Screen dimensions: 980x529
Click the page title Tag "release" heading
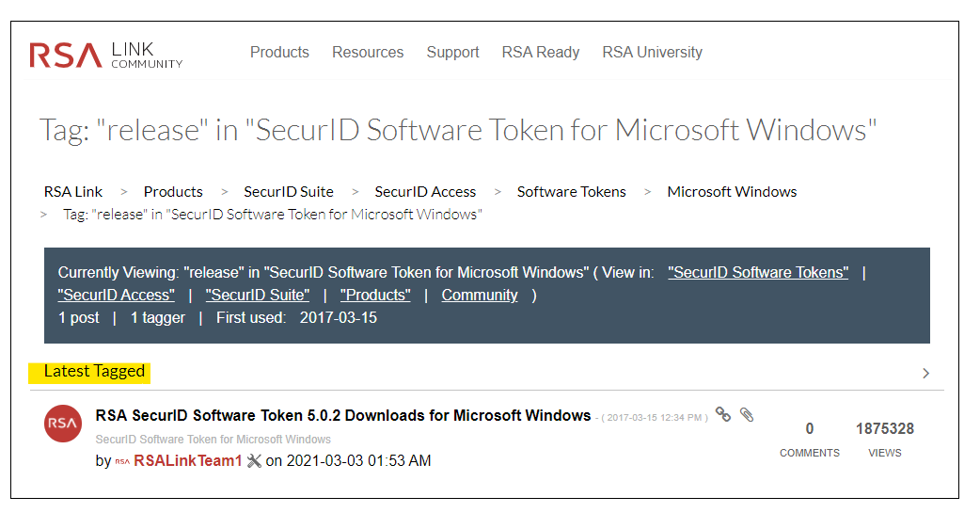(x=458, y=130)
